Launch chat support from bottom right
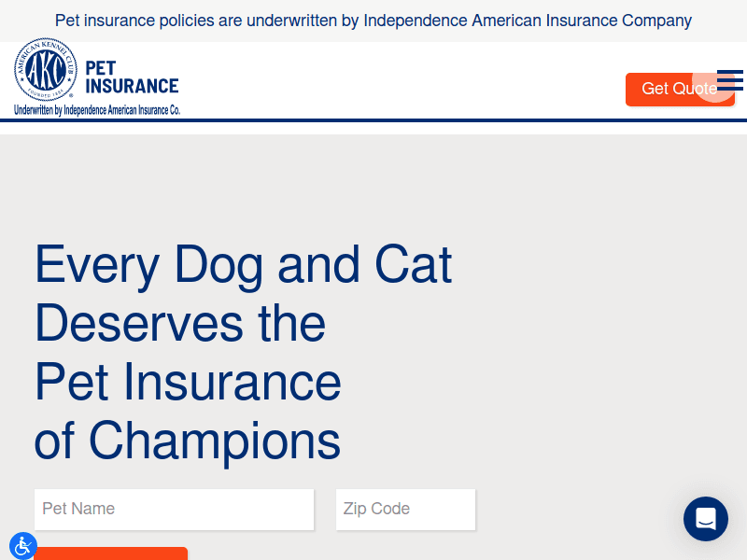 pyautogui.click(x=705, y=519)
